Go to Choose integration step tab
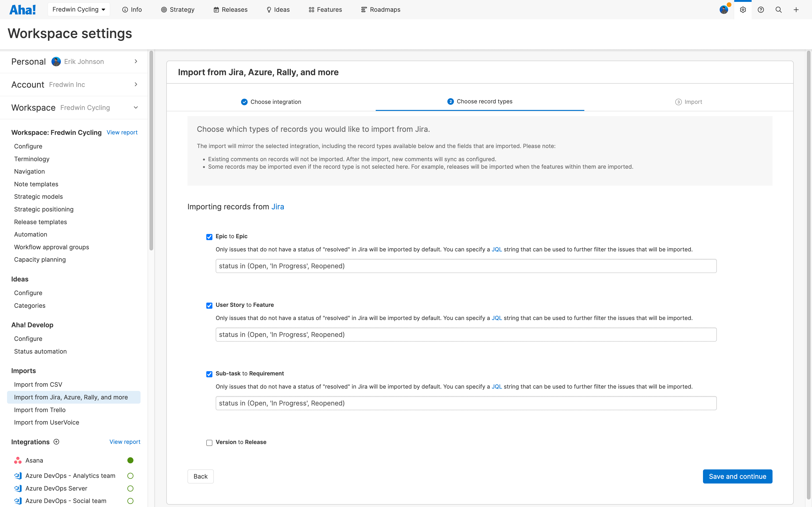The height and width of the screenshot is (507, 812). (271, 102)
